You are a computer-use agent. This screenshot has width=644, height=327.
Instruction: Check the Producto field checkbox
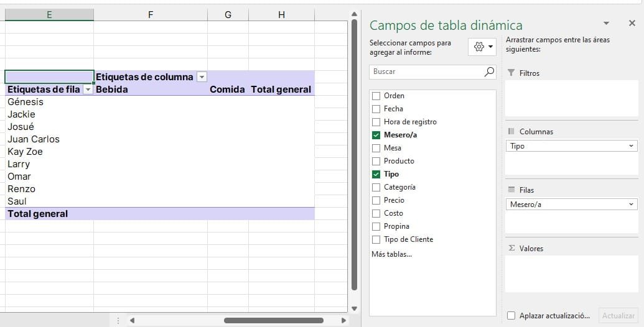coord(376,161)
